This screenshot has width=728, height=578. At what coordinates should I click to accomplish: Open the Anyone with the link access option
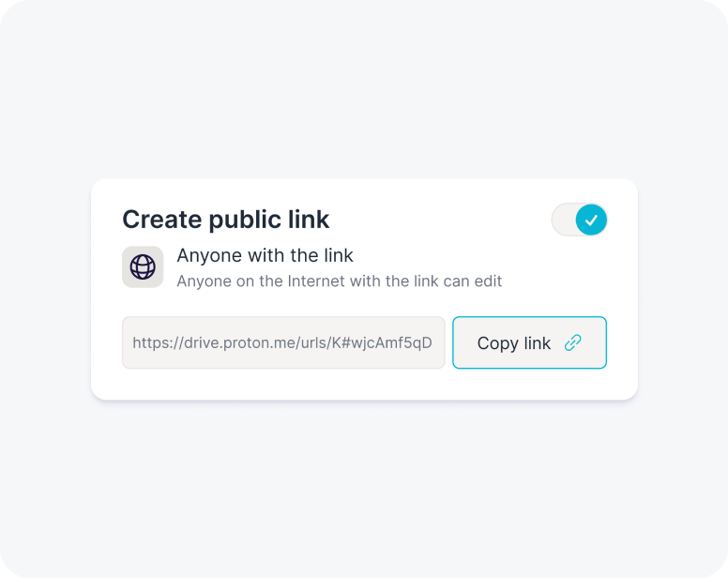265,255
